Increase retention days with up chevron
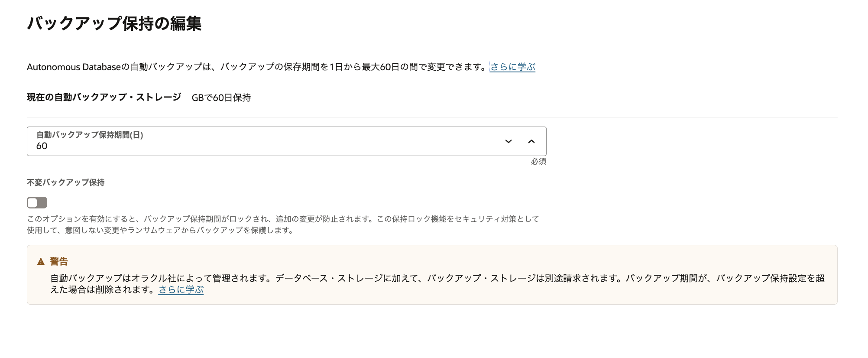Screen dimensions: 868x358 (531, 141)
